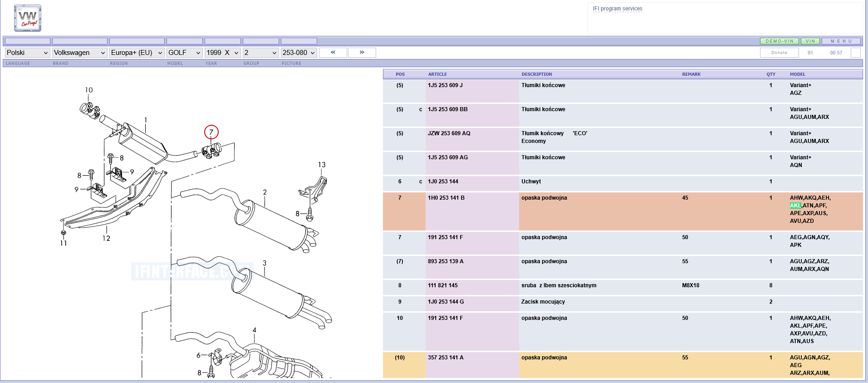Click the DEMO-VIN button
The height and width of the screenshot is (383, 868).
pyautogui.click(x=780, y=41)
